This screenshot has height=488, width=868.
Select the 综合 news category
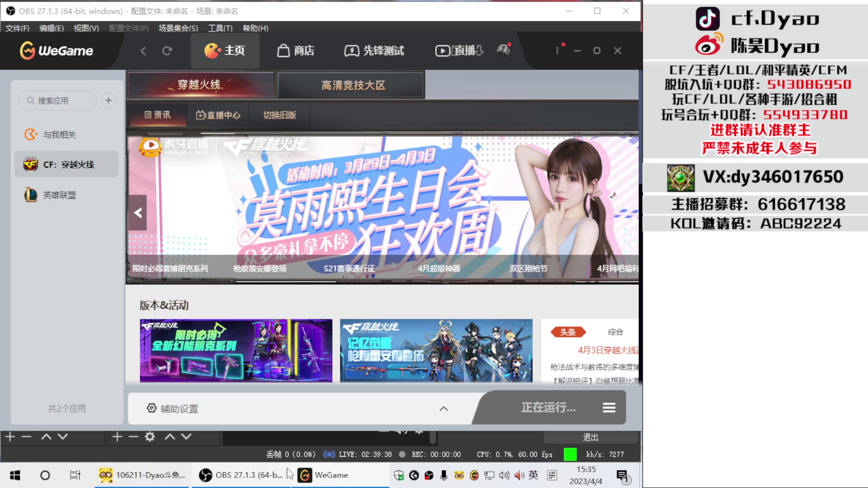pos(615,332)
